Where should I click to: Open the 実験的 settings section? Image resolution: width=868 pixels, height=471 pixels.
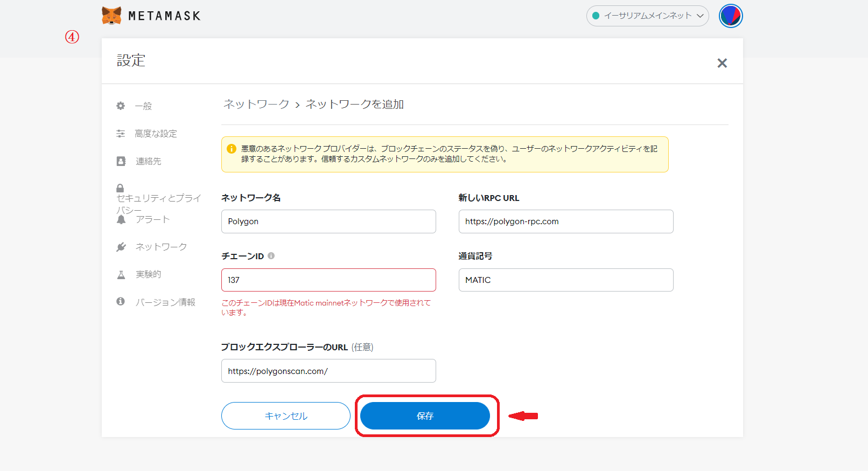pos(148,274)
